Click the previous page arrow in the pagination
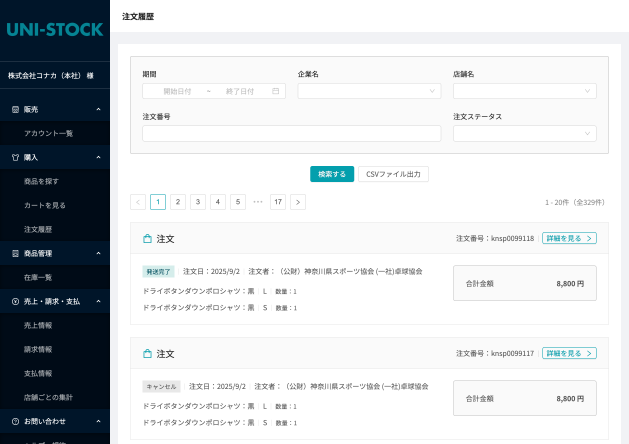Viewport: 629px width, 444px height. [138, 202]
